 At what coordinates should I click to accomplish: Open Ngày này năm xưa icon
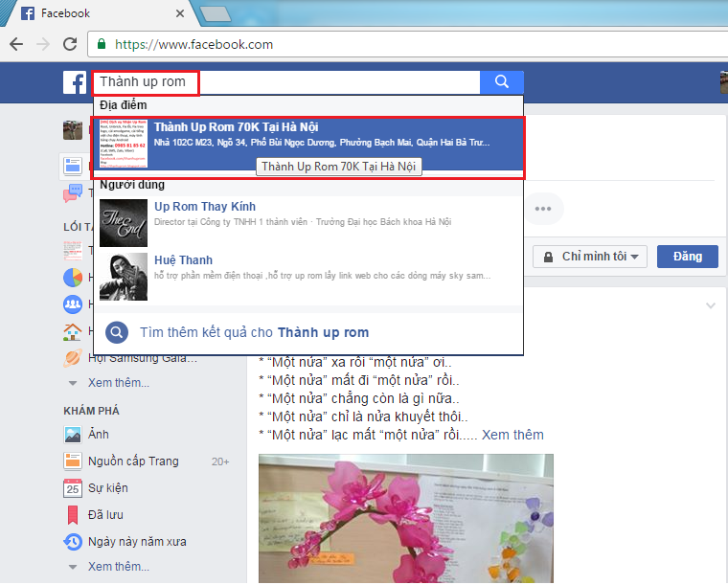(73, 542)
